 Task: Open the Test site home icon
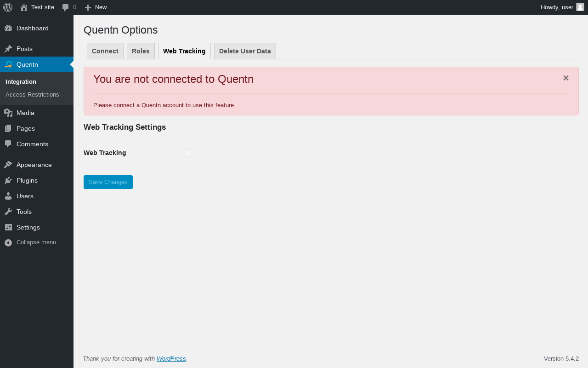(x=24, y=7)
